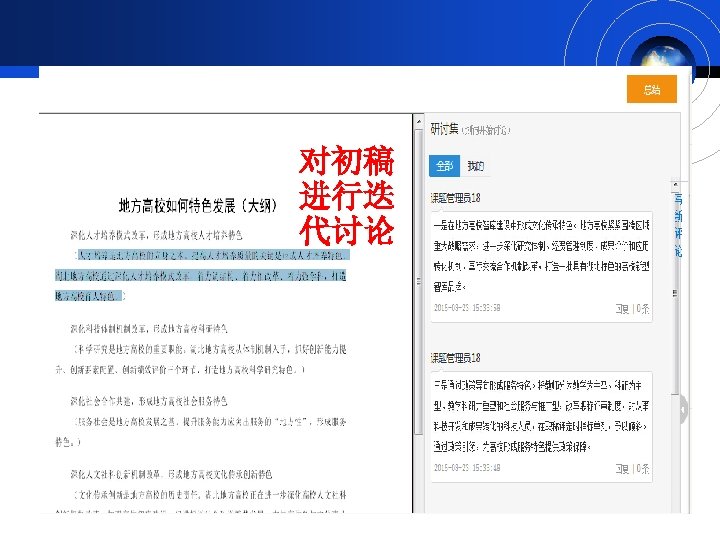Click 回复 on the 15:33:48 comment
Image resolution: width=720 pixels, height=540 pixels.
622,469
